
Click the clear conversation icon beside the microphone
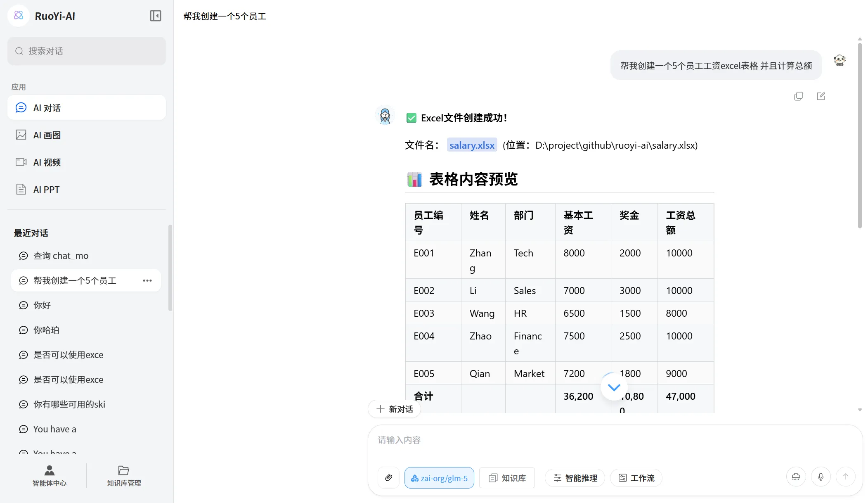click(796, 476)
